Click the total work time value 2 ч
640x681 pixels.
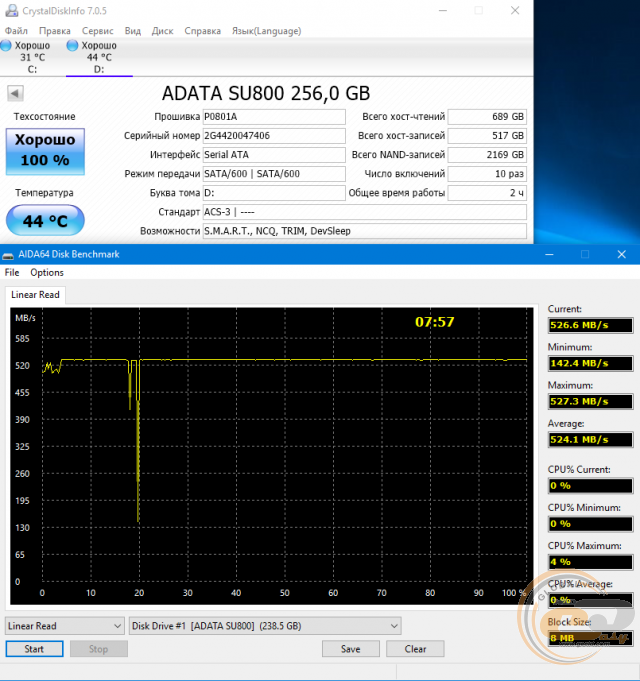tap(487, 193)
